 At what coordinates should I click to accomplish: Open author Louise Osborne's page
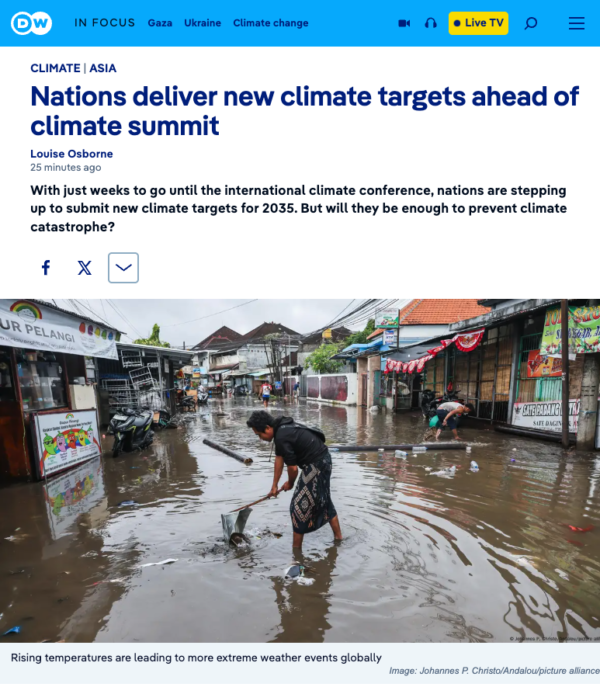coord(72,154)
